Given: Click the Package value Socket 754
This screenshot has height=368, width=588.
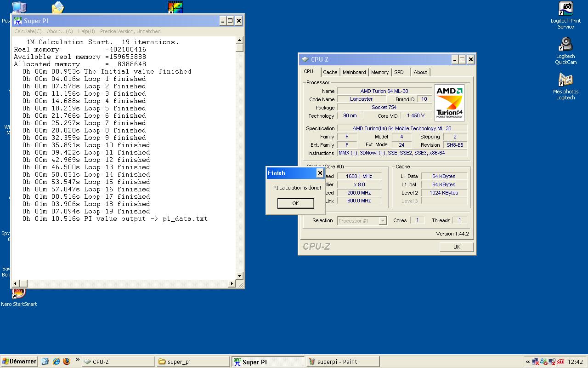Looking at the screenshot, I should point(384,107).
